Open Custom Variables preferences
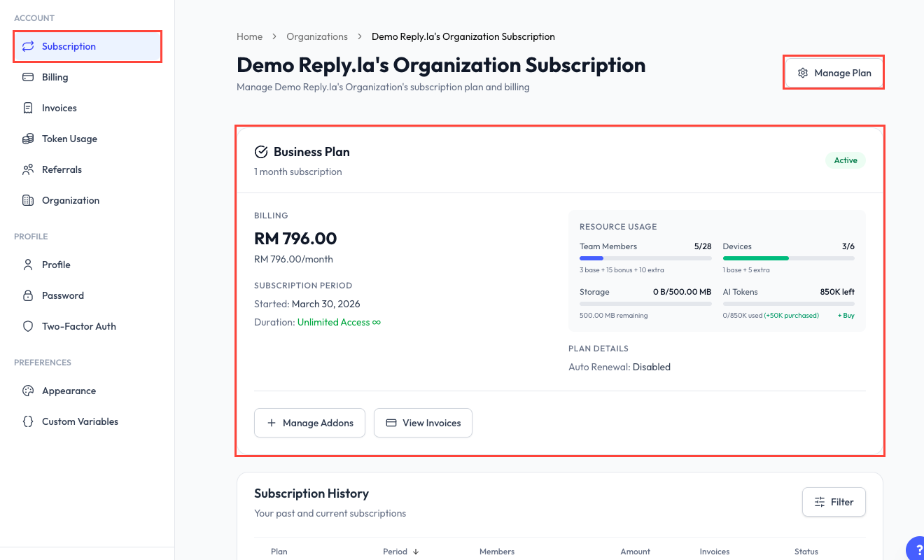Viewport: 924px width, 560px height. coord(87,421)
